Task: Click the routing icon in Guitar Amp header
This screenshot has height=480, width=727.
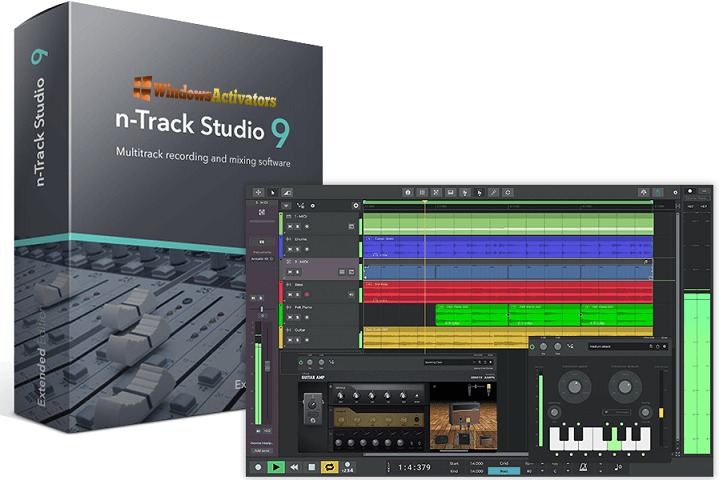Action: pos(331,362)
